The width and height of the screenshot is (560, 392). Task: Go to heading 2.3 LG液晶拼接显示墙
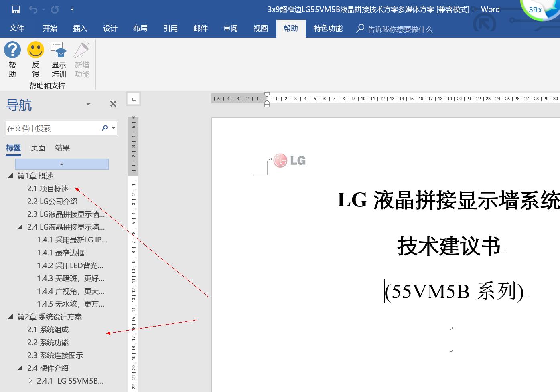point(66,214)
